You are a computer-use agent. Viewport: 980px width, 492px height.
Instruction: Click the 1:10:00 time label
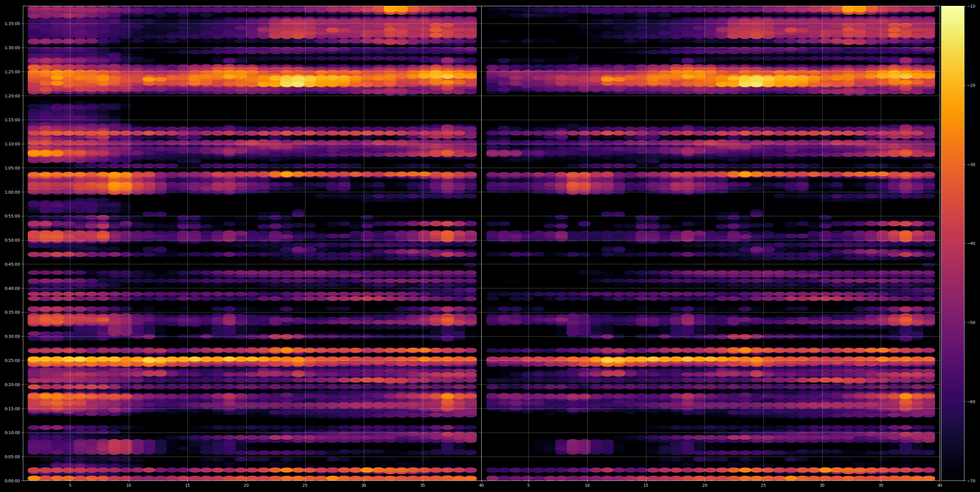[x=12, y=144]
